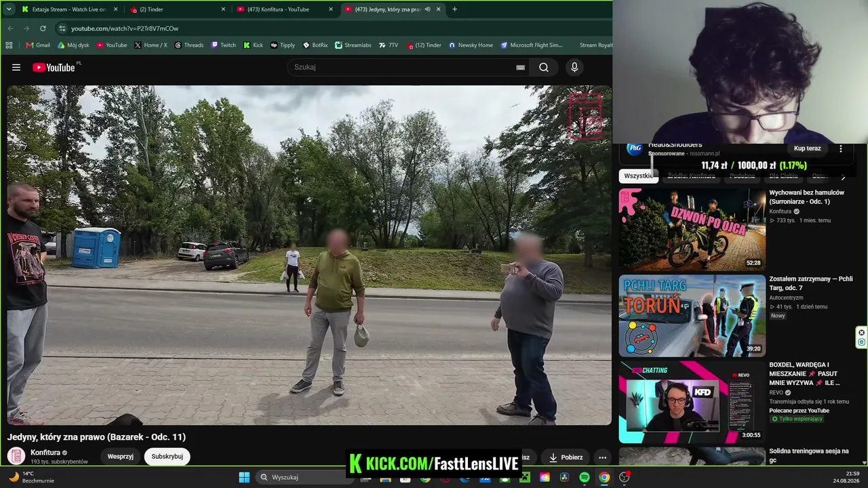Open the Pchli Targ Toruń video thumbnail
This screenshot has width=868, height=488.
pos(692,316)
